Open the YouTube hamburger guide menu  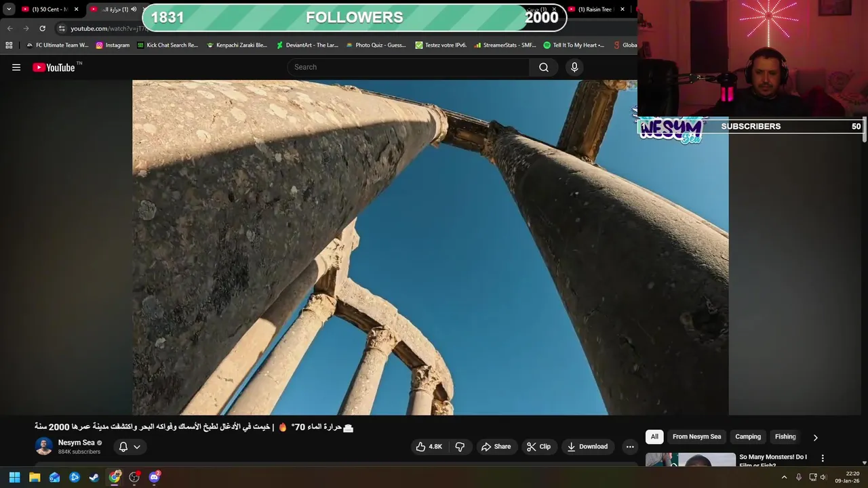16,67
